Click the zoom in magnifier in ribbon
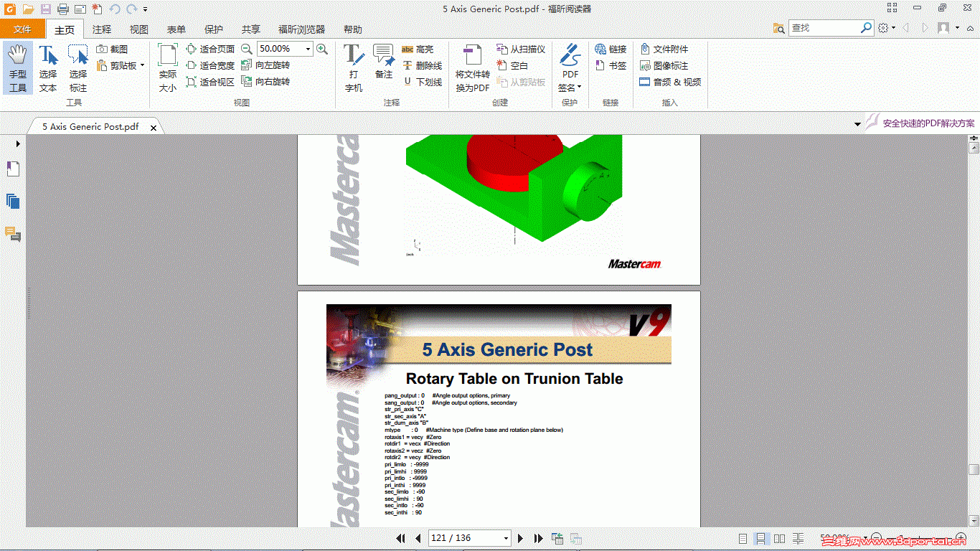The height and width of the screenshot is (551, 980). [322, 49]
